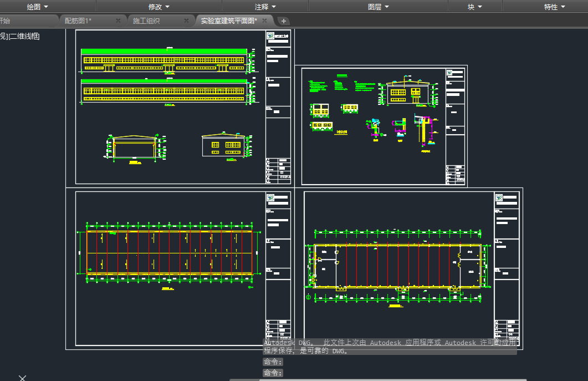Click the logo in bottom-right sheet title block

point(499,197)
